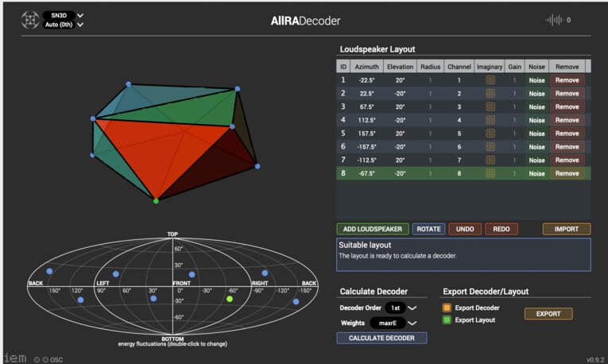Toggle Imaginary checkbox for loudspeaker 3
Viewport: 608px width, 364px height.
click(490, 107)
